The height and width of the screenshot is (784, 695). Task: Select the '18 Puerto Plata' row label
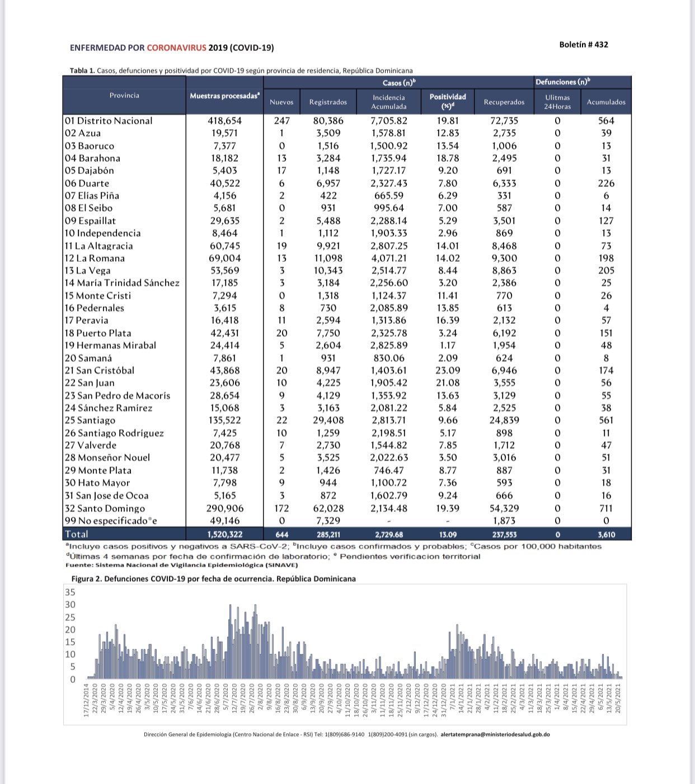98,333
